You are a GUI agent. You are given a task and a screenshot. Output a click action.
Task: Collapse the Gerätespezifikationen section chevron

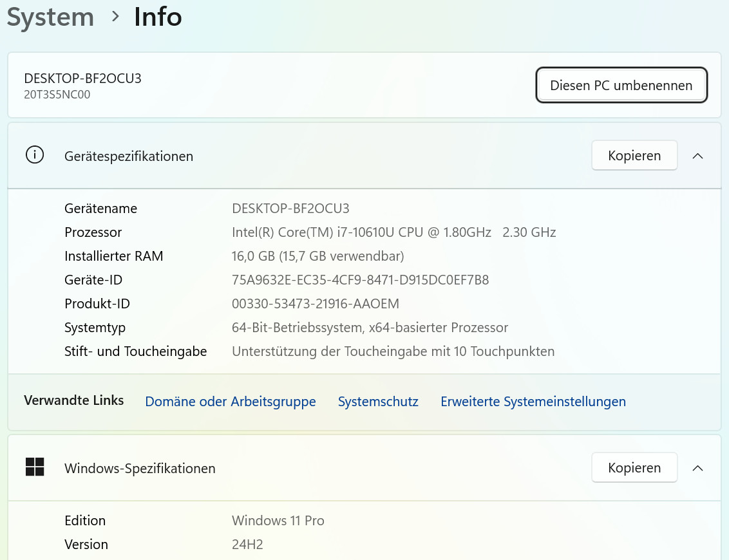(x=697, y=156)
